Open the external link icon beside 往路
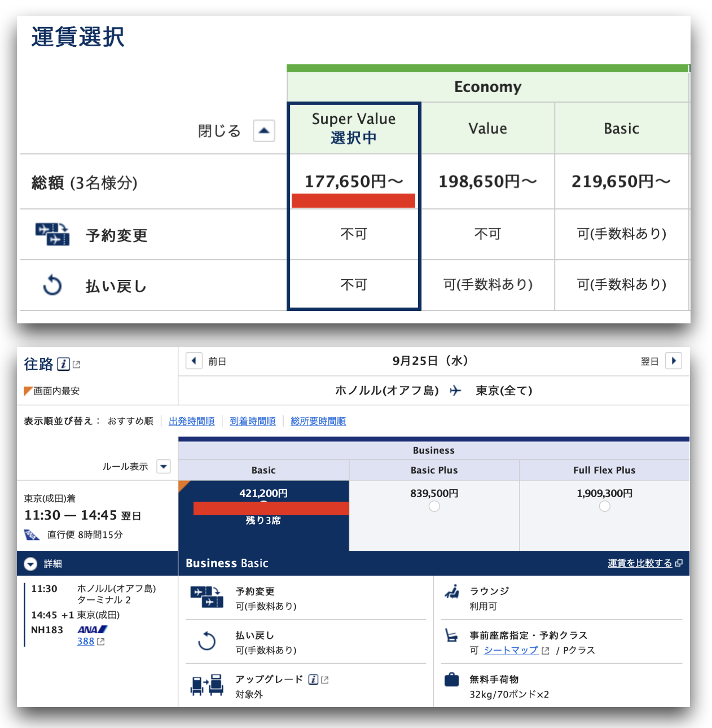This screenshot has width=712, height=728. pos(77,365)
